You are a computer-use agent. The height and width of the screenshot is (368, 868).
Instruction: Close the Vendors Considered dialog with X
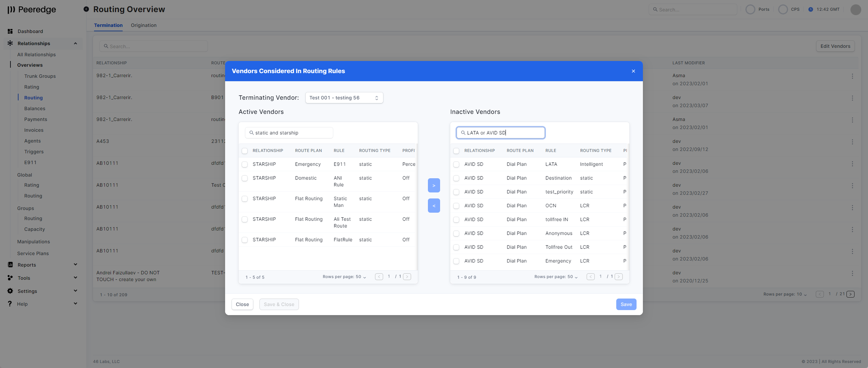633,71
